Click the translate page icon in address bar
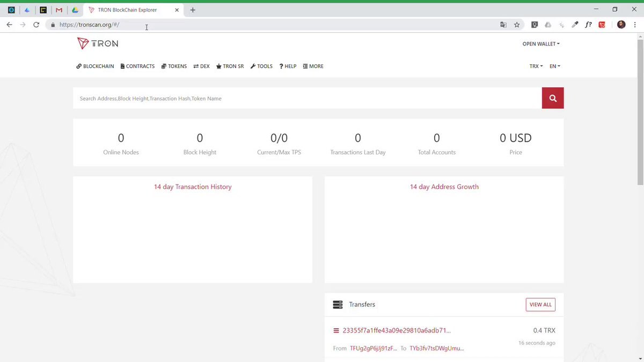The image size is (644, 362). [503, 25]
